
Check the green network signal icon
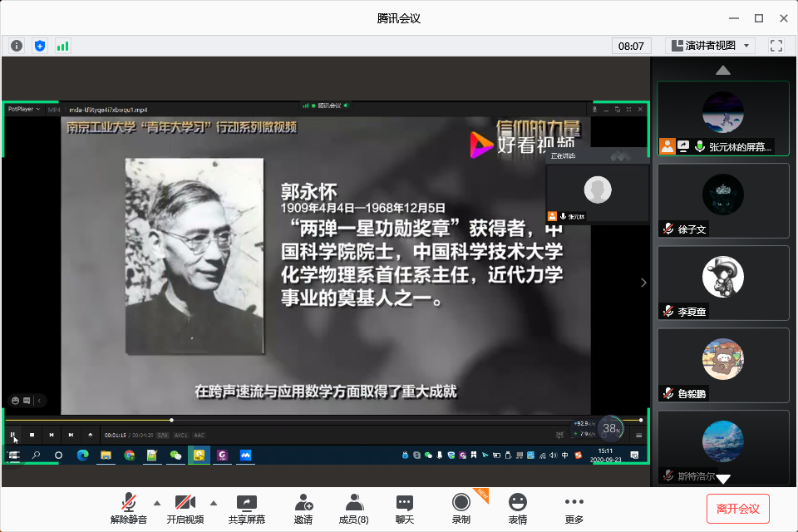[x=63, y=46]
